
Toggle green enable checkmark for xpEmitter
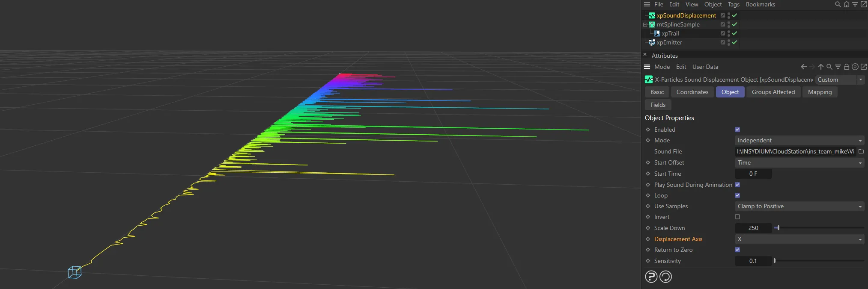click(734, 42)
